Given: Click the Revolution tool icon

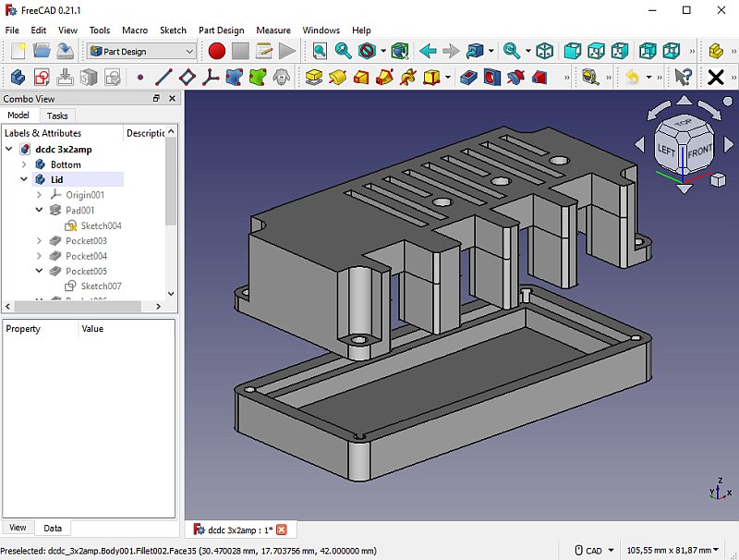Looking at the screenshot, I should pos(337,77).
